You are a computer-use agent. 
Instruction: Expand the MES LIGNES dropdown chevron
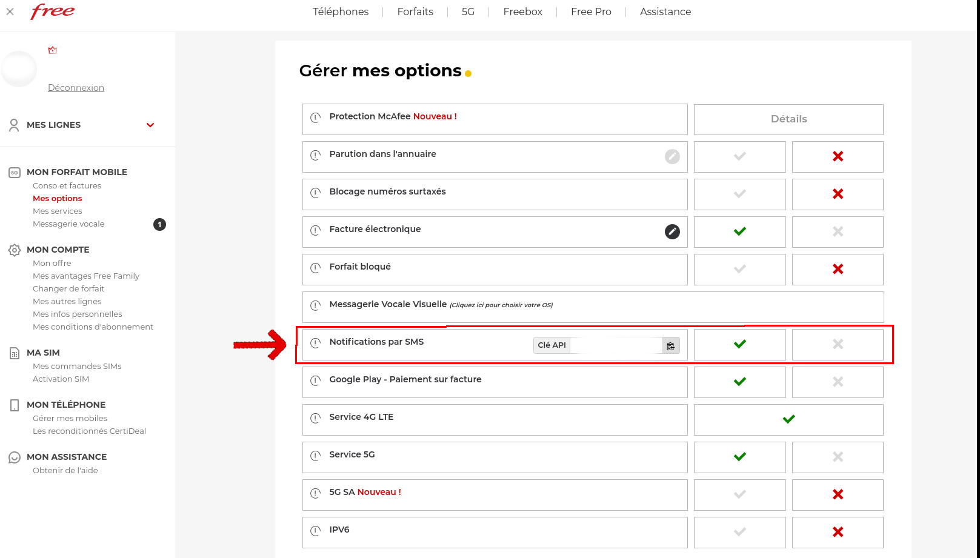(x=150, y=125)
